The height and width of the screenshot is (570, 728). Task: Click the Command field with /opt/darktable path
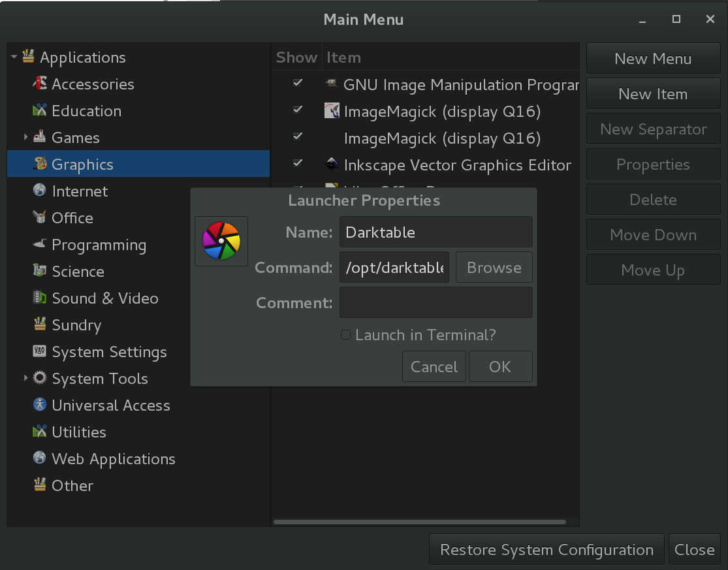point(394,267)
